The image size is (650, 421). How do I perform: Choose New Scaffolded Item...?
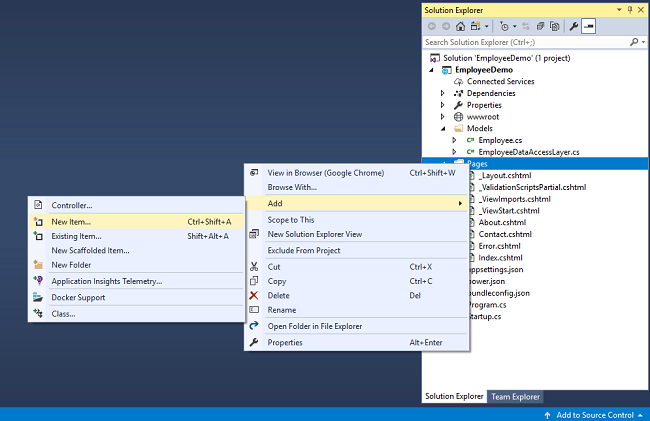[x=137, y=251]
